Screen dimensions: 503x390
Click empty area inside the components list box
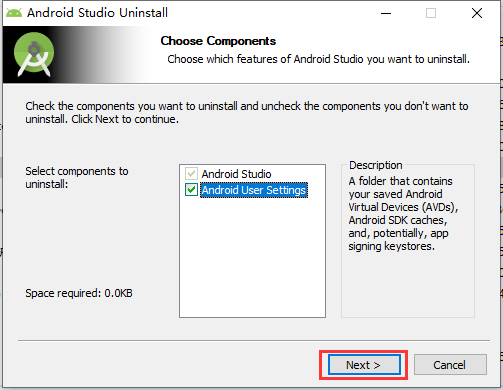coord(252,257)
